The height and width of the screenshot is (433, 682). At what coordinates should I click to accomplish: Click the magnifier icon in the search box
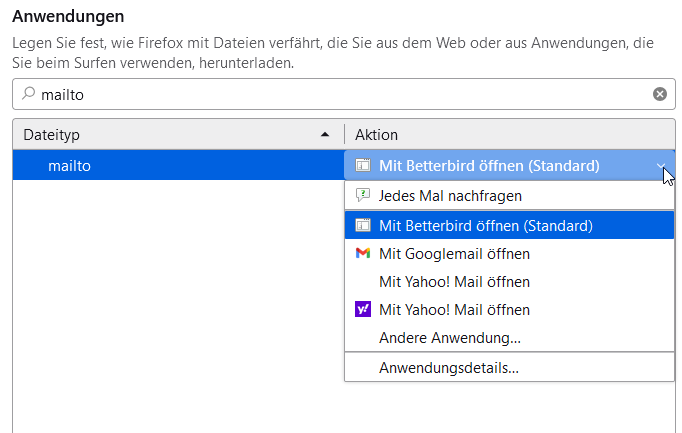(27, 94)
